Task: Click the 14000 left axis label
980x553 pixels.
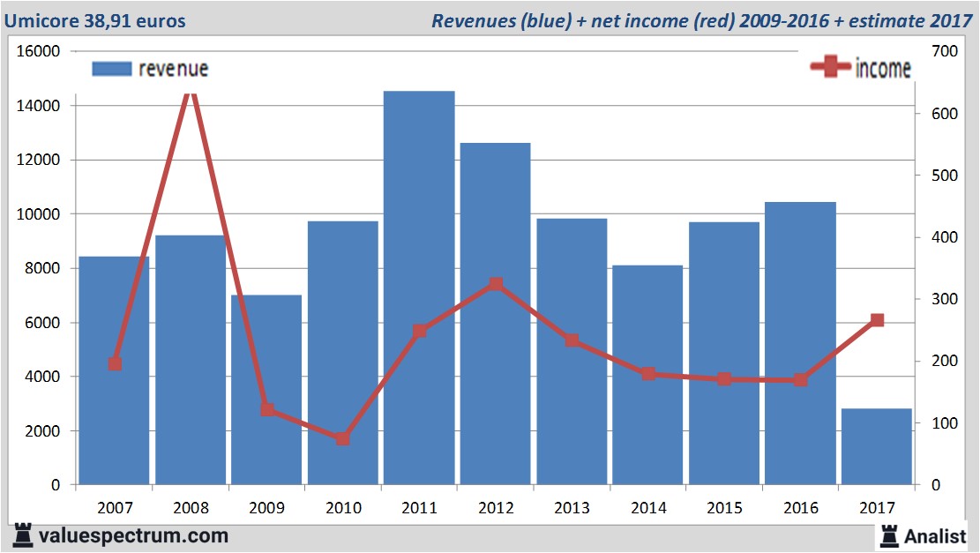Action: pyautogui.click(x=38, y=106)
